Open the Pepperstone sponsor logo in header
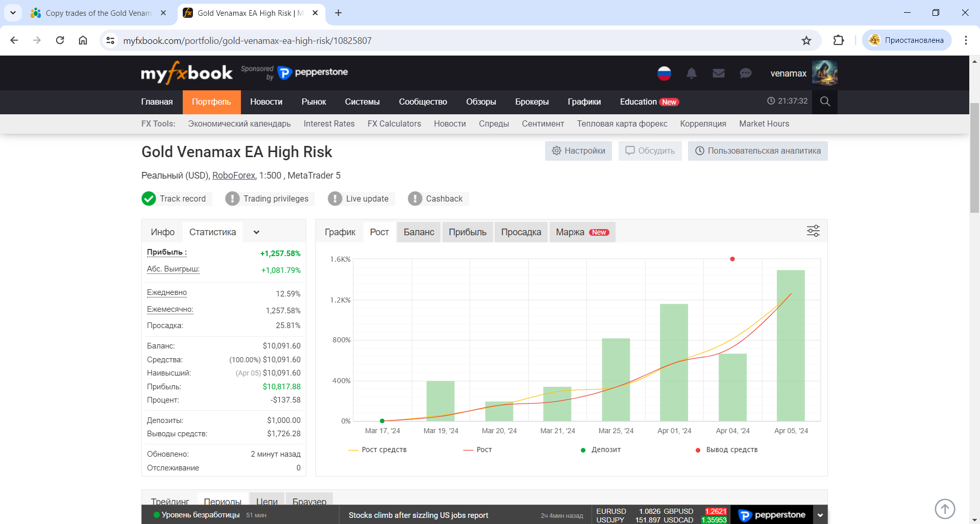Image resolution: width=980 pixels, height=524 pixels. pyautogui.click(x=312, y=72)
